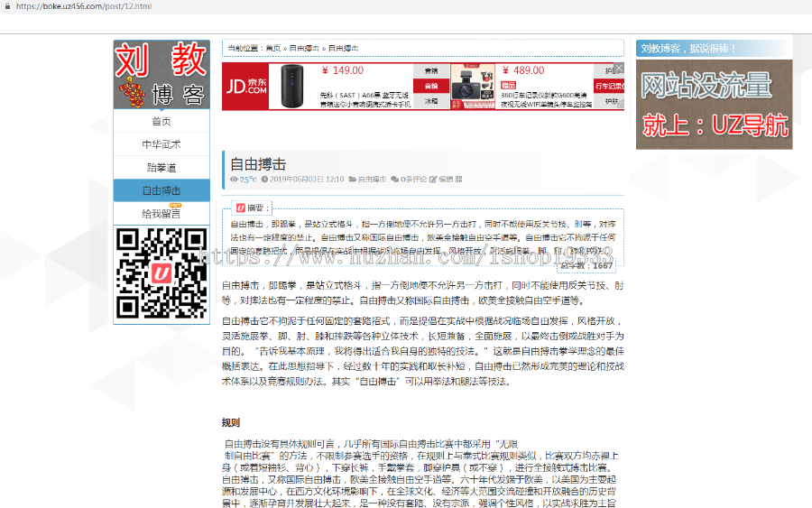The width and height of the screenshot is (812, 508).
Task: Click the QR grid icon after 编辑
Action: pyautogui.click(x=459, y=180)
